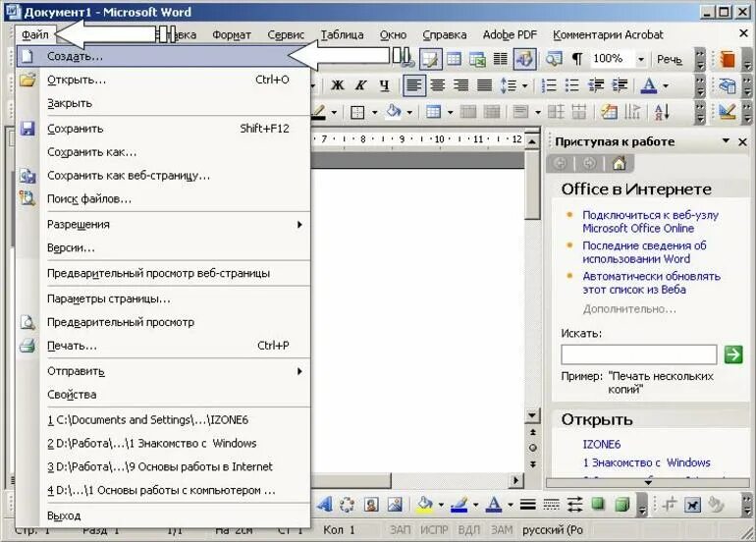This screenshot has width=756, height=542.
Task: Choose Создать... in the File menu
Action: click(163, 56)
